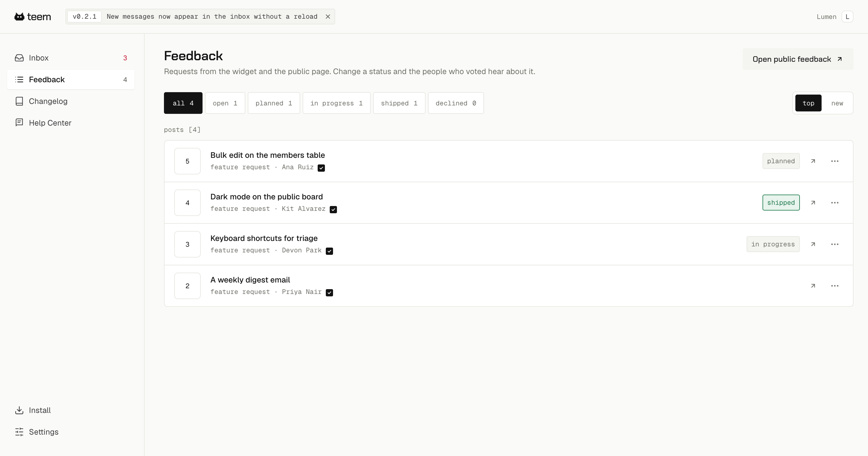Viewport: 868px width, 456px height.
Task: Sort posts by top
Action: pos(808,103)
